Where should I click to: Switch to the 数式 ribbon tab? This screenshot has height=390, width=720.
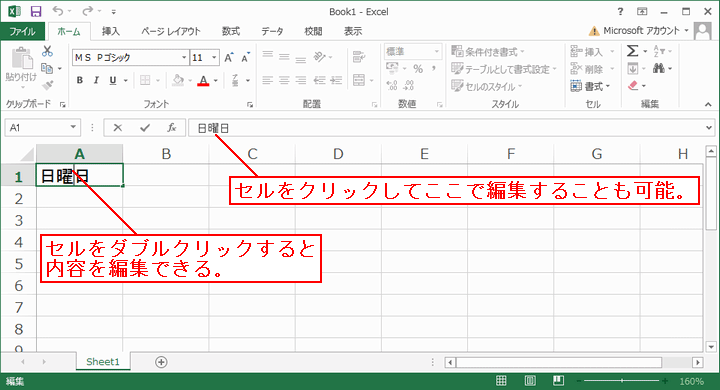tap(231, 31)
